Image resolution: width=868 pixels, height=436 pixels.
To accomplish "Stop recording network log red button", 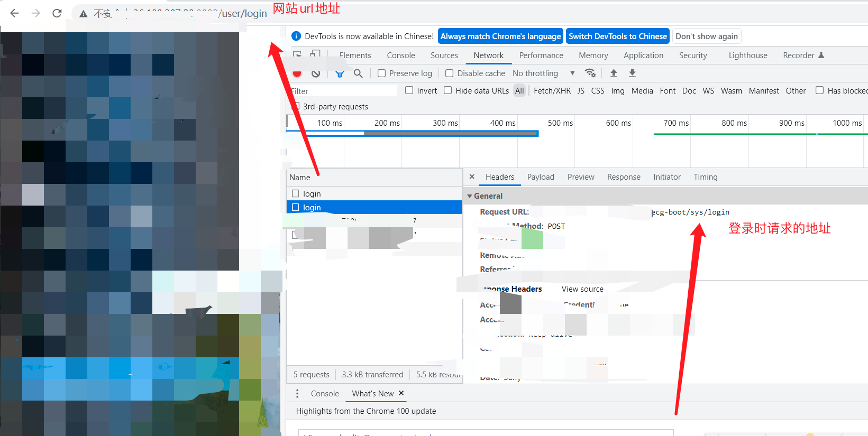I will tap(297, 73).
